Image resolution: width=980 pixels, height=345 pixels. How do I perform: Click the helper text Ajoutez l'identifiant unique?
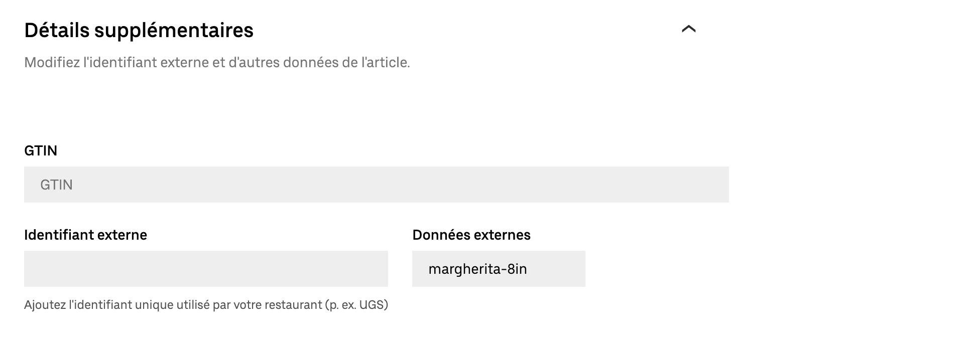tap(207, 303)
